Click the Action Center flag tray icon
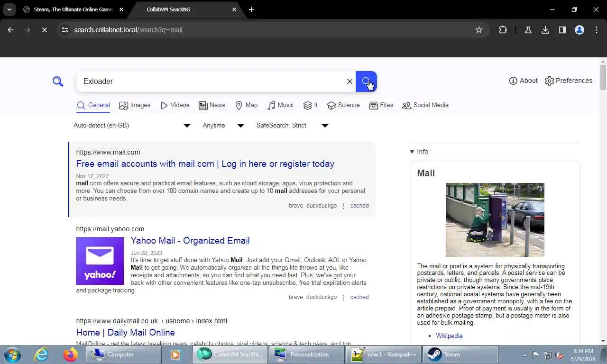This screenshot has height=364, width=607. [x=536, y=355]
